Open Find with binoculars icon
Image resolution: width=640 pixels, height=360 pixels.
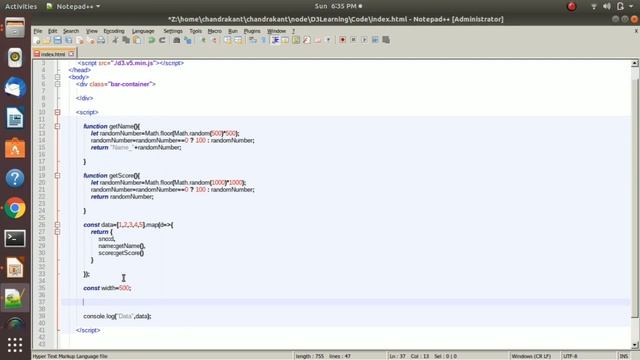(x=176, y=40)
